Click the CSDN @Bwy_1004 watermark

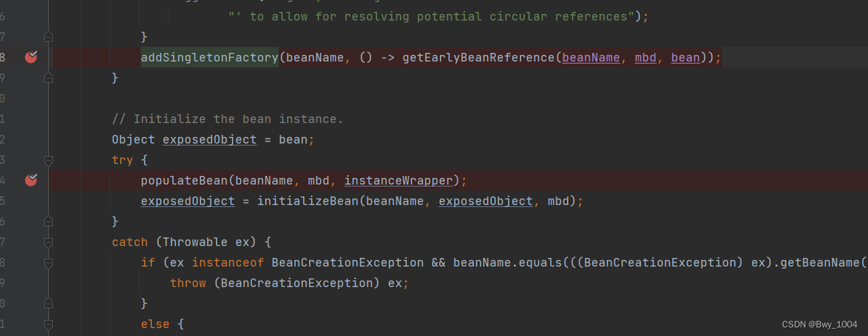click(819, 324)
